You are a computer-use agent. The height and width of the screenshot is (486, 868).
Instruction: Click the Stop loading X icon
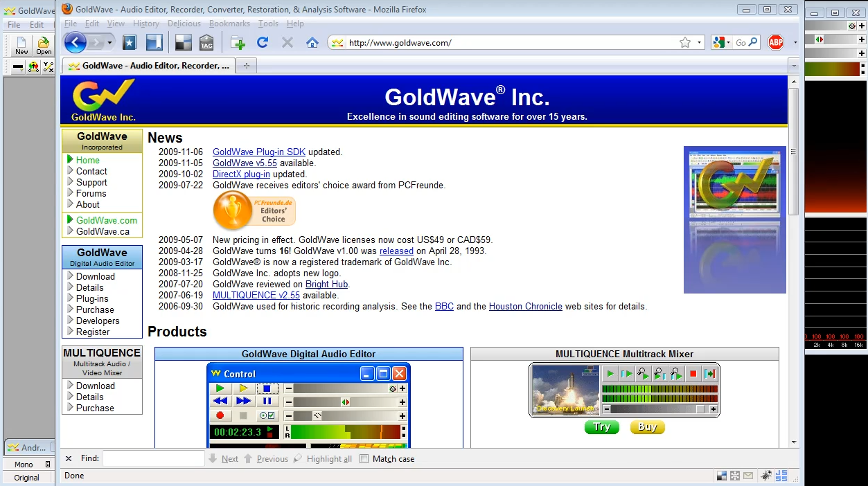pos(287,42)
